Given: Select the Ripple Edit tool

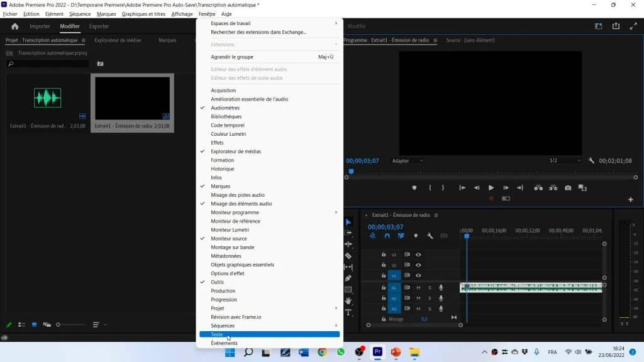Looking at the screenshot, I should tap(348, 244).
